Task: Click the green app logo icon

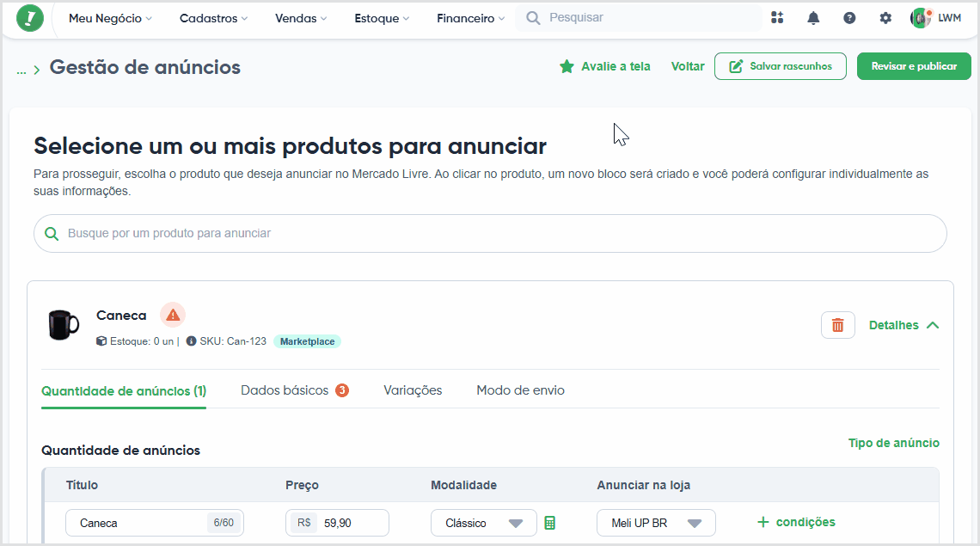Action: pyautogui.click(x=30, y=17)
